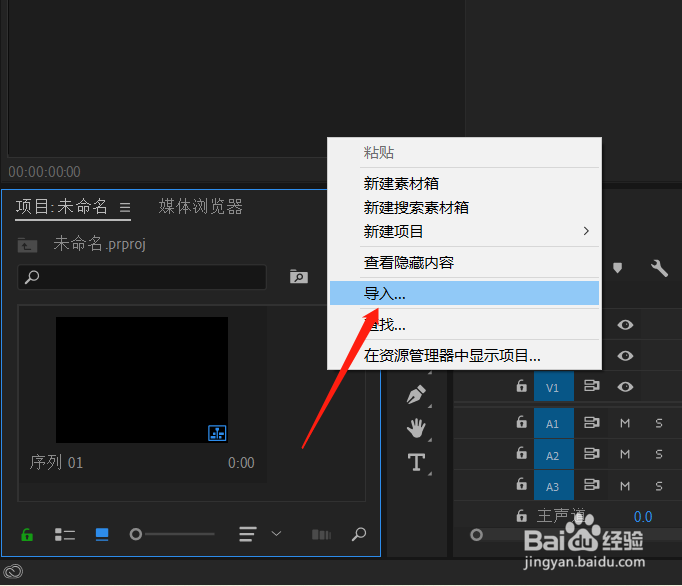Switch project panel to icon view
The height and width of the screenshot is (586, 682).
pyautogui.click(x=102, y=534)
